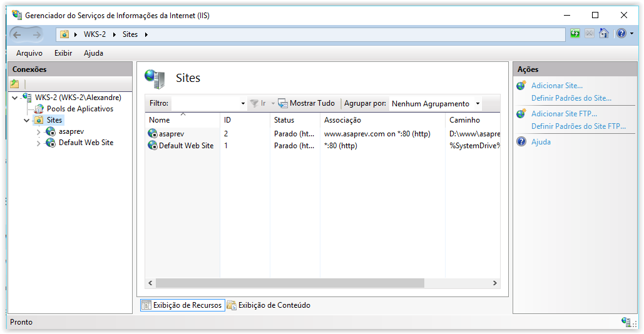Screen dimensions: 644x334
Task: Click the Default Web Site globe icon in list
Action: pos(153,146)
